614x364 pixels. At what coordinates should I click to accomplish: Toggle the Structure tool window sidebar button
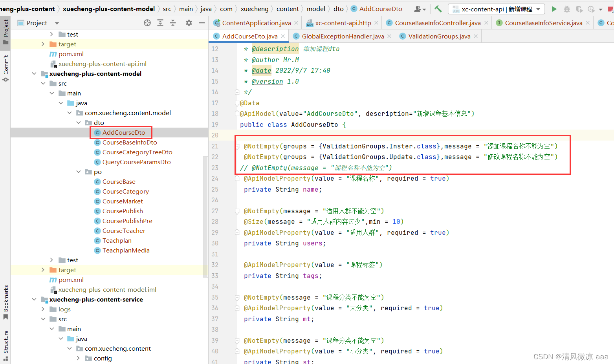point(5,346)
